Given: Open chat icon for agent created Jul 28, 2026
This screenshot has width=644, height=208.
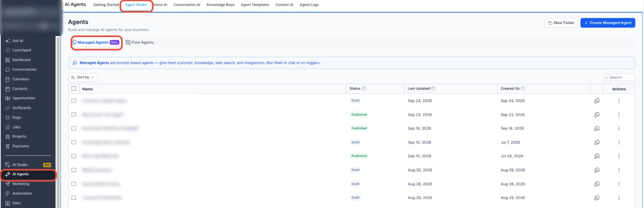Looking at the screenshot, I should point(597,156).
